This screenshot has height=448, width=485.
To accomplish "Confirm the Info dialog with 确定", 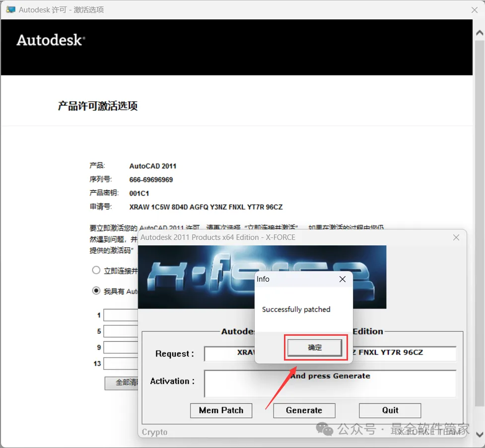I will (x=315, y=348).
